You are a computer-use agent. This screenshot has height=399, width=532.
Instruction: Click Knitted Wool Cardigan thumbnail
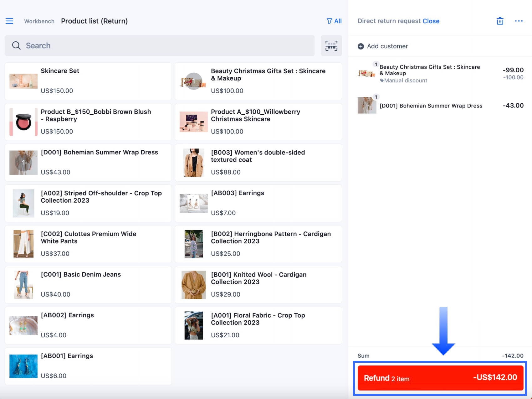[194, 285]
